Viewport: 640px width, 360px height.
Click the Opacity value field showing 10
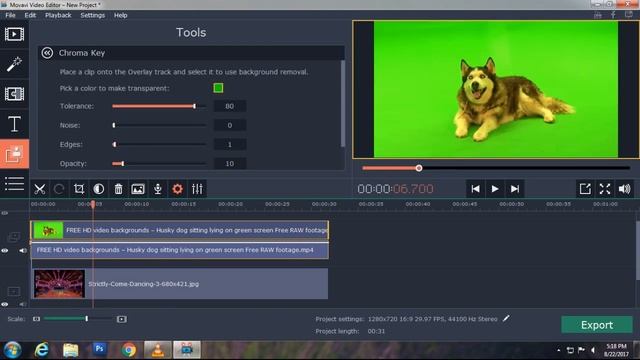coord(229,164)
